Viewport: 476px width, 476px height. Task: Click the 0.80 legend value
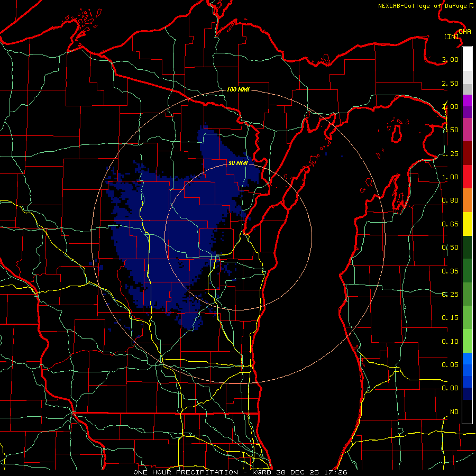click(450, 200)
